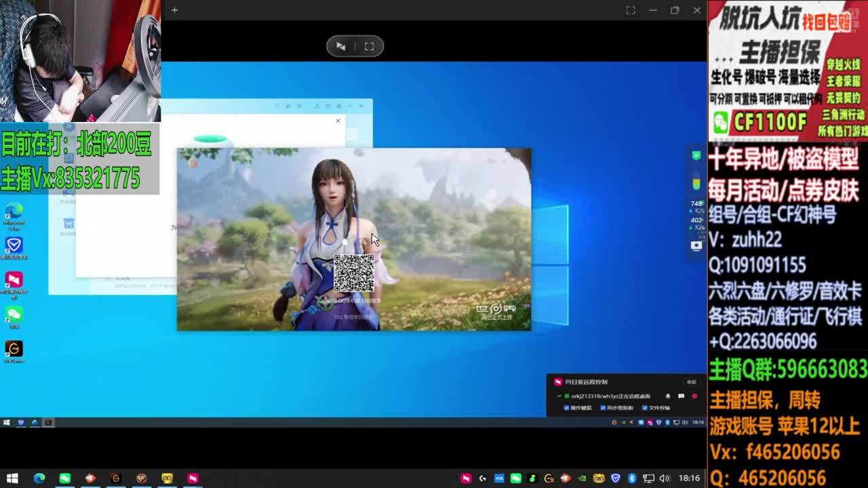Toggle the 文件传输 checkbox
This screenshot has height=488, width=868.
tap(644, 408)
